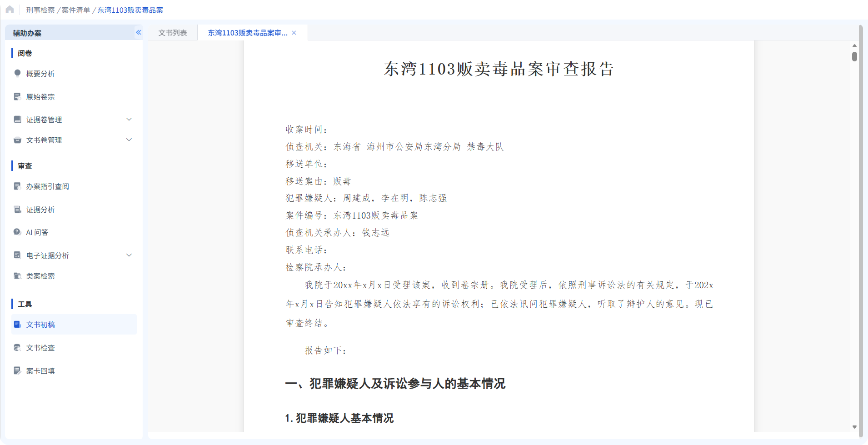Click the 文书检查 icon
The image size is (868, 445).
point(17,347)
